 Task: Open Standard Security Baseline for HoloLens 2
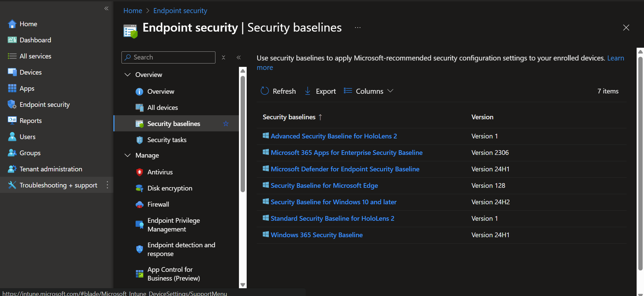click(332, 218)
